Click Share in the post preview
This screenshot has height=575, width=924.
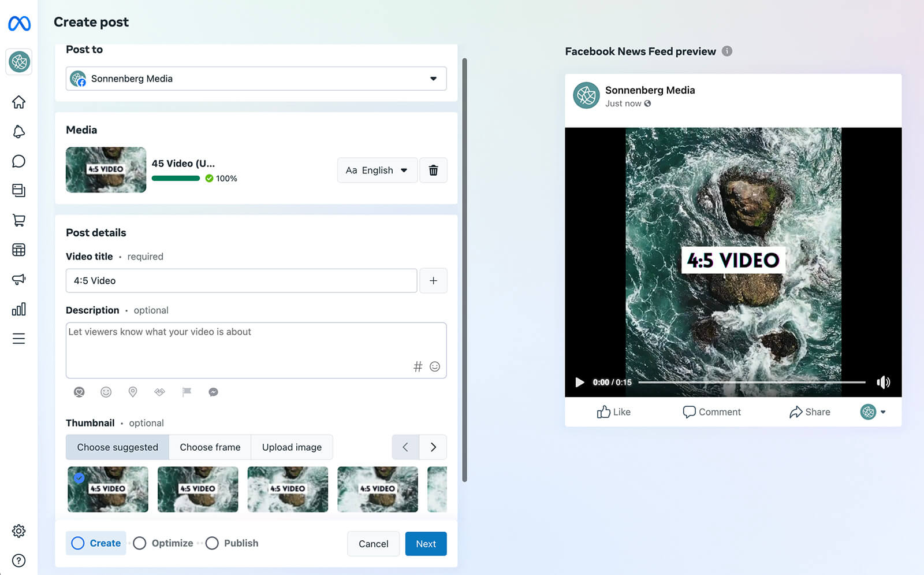[810, 412]
